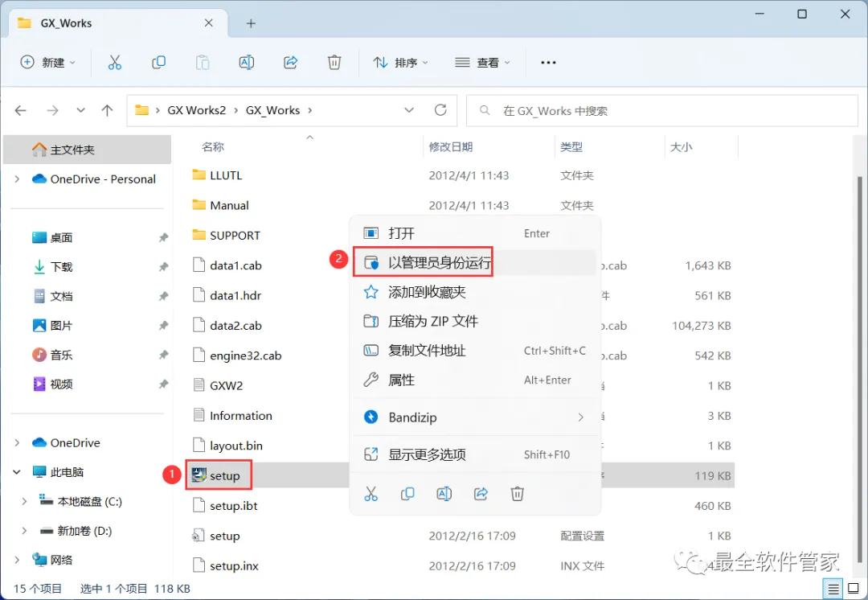The image size is (868, 600).
Task: Click the Rename icon in the toolbar
Action: 247,63
